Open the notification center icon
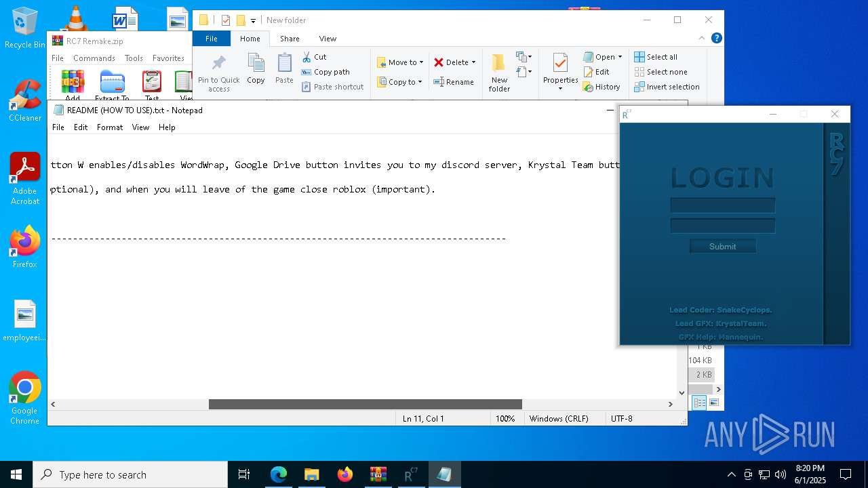Screen dimensions: 868x488 [846, 474]
